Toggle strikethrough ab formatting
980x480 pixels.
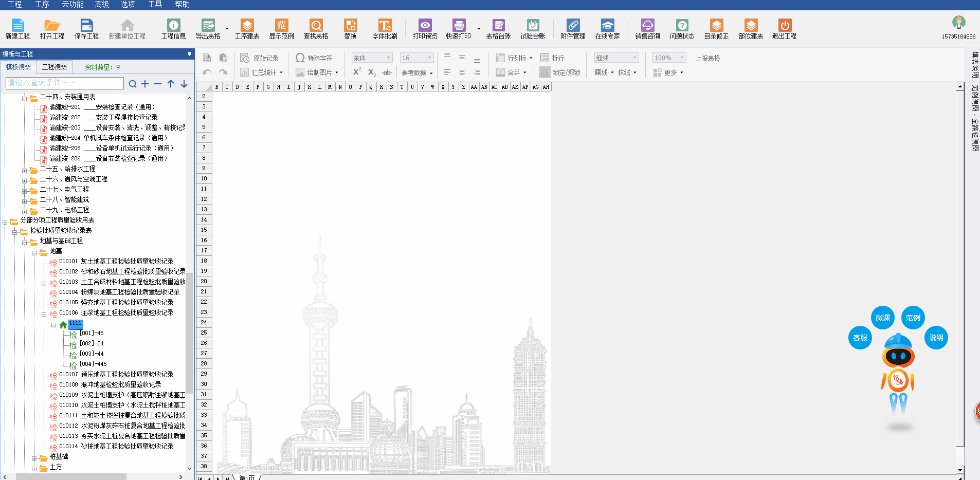tap(387, 72)
